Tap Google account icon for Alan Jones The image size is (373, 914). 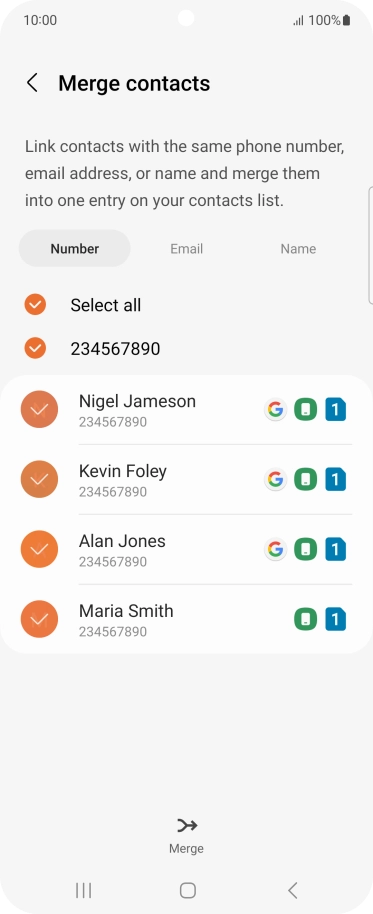click(275, 550)
